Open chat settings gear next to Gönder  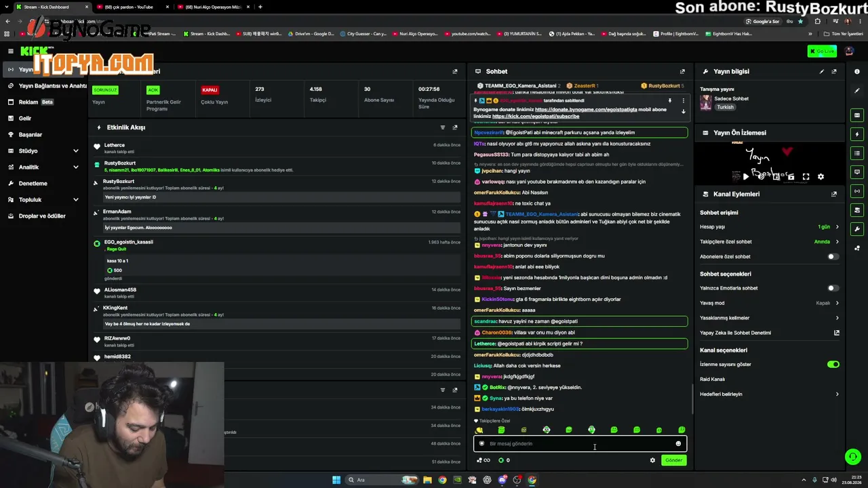coord(652,460)
